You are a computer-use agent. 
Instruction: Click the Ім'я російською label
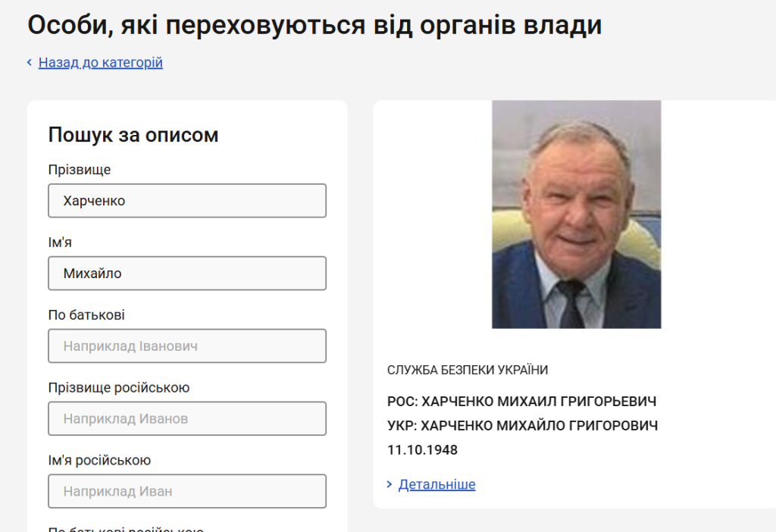pyautogui.click(x=99, y=461)
